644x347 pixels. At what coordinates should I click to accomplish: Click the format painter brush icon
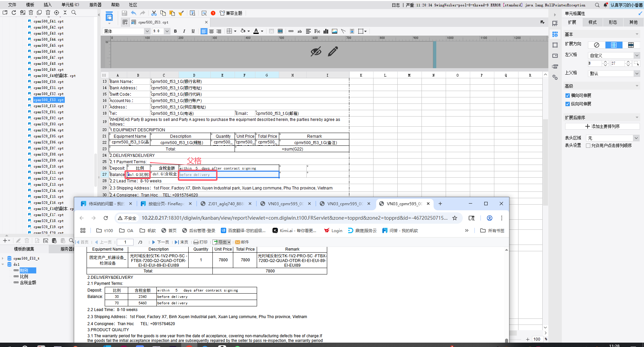pyautogui.click(x=181, y=13)
